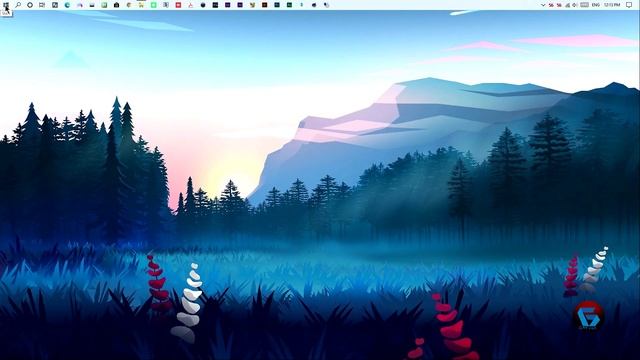Image resolution: width=640 pixels, height=360 pixels.
Task: Open Task View on the taskbar
Action: pyautogui.click(x=42, y=5)
